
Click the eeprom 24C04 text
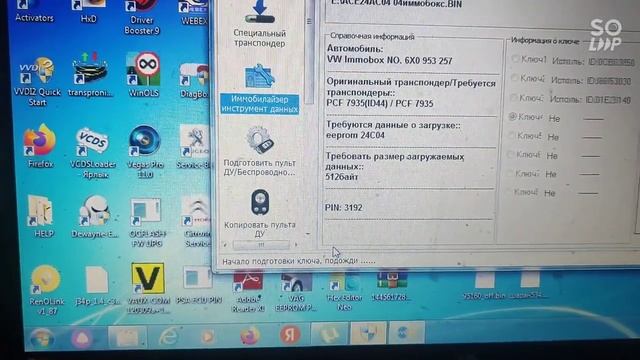[355, 135]
